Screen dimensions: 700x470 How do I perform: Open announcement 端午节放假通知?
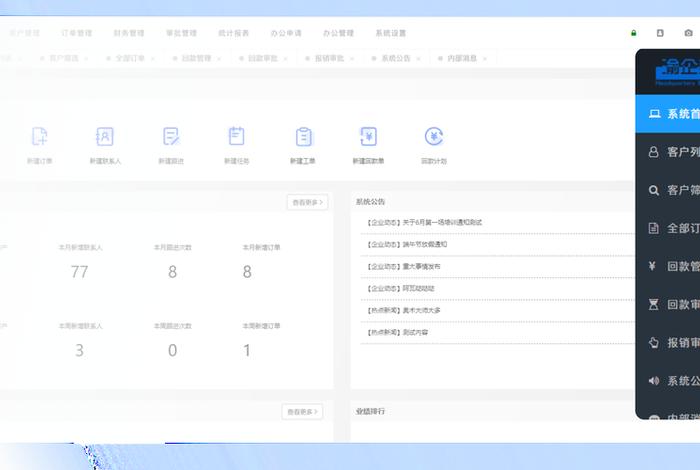407,244
